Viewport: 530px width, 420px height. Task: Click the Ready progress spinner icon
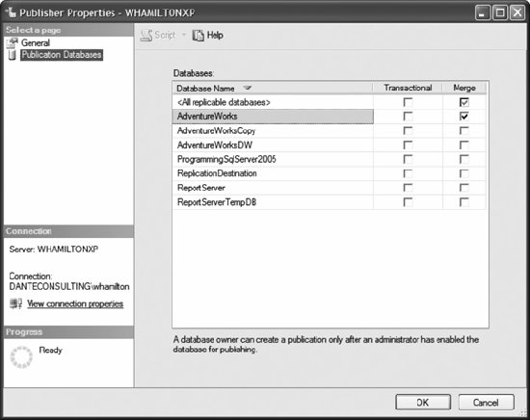[x=21, y=356]
